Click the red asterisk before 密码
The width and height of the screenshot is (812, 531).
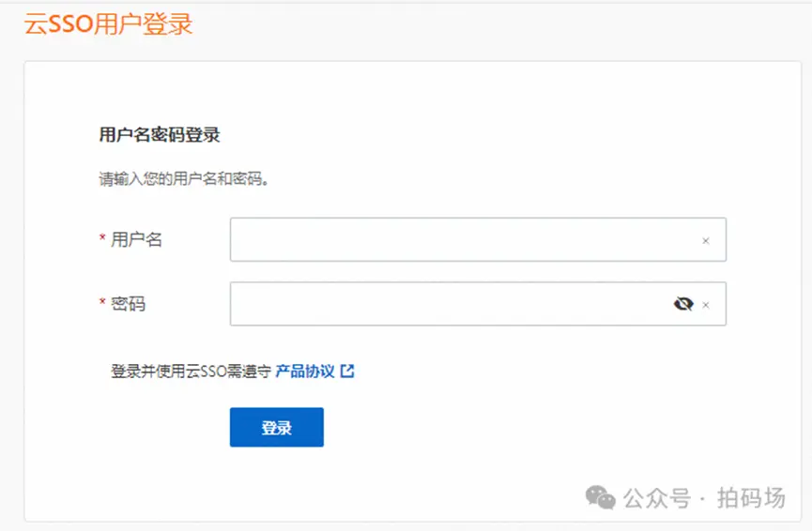[102, 303]
